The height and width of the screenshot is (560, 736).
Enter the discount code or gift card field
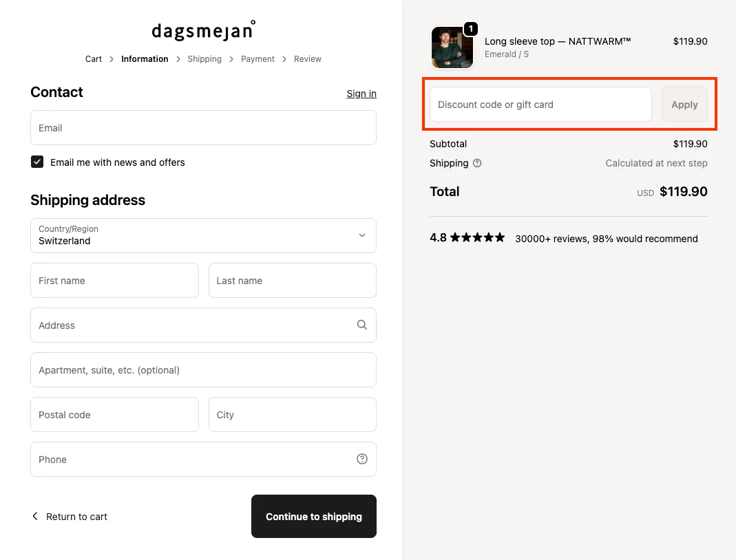point(540,104)
